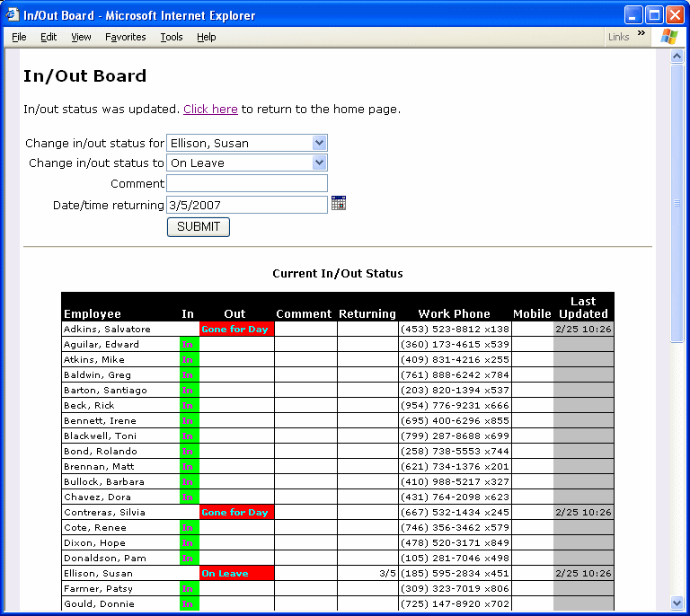This screenshot has height=616, width=690.
Task: Minimize the In/Out Board window
Action: (633, 14)
